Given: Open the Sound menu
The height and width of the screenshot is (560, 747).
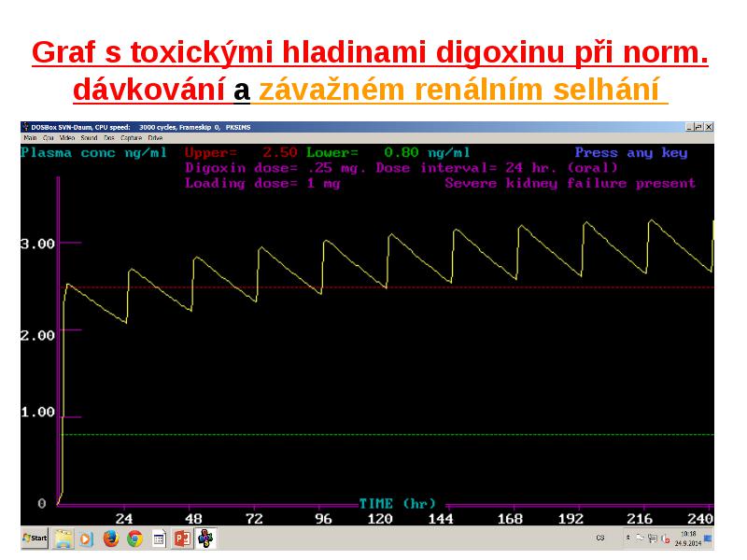Looking at the screenshot, I should pos(89,138).
